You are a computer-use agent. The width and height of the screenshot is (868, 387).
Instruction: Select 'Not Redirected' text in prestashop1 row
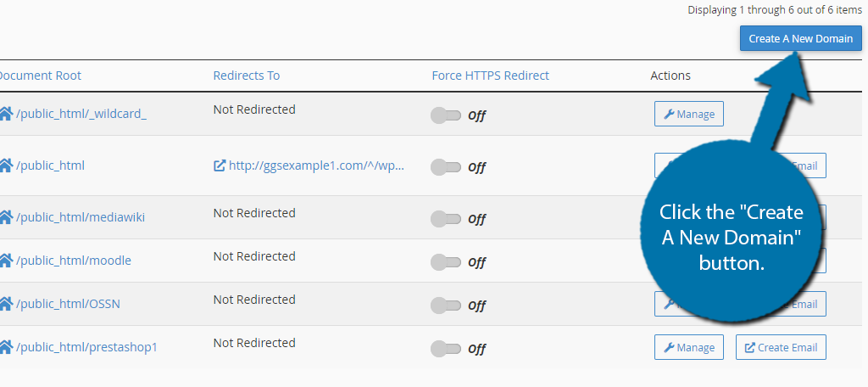pyautogui.click(x=254, y=343)
